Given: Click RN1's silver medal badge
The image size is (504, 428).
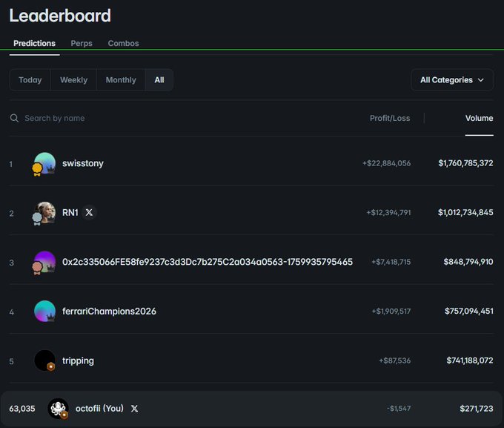Looking at the screenshot, I should coord(37,219).
